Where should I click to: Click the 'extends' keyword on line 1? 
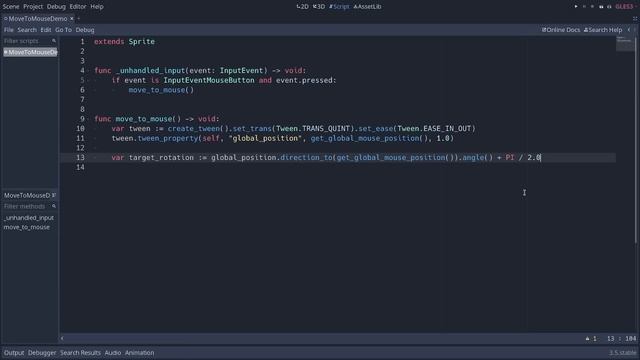click(109, 42)
